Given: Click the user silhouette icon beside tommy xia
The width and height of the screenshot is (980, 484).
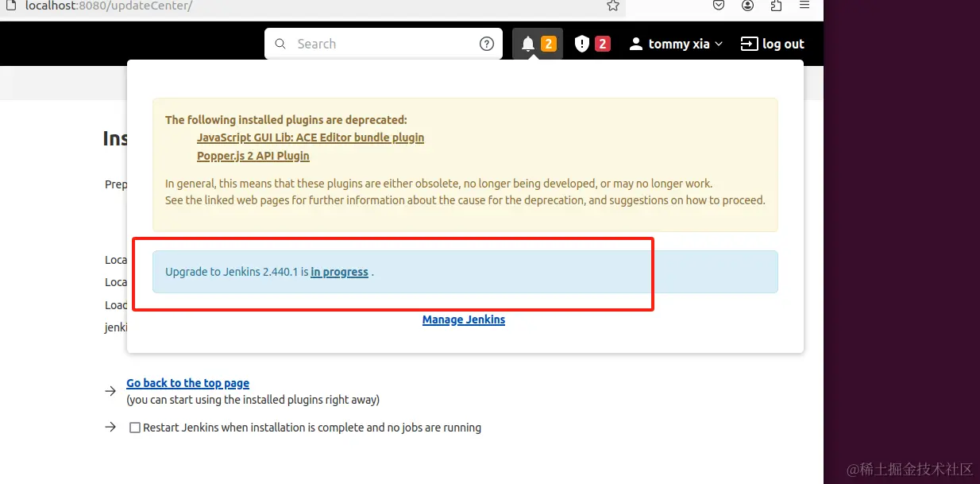Looking at the screenshot, I should (635, 44).
